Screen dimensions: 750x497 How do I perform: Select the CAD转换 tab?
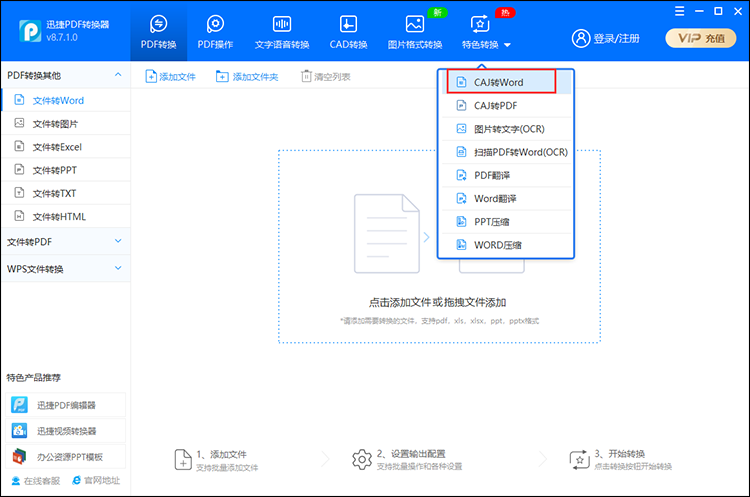(348, 32)
